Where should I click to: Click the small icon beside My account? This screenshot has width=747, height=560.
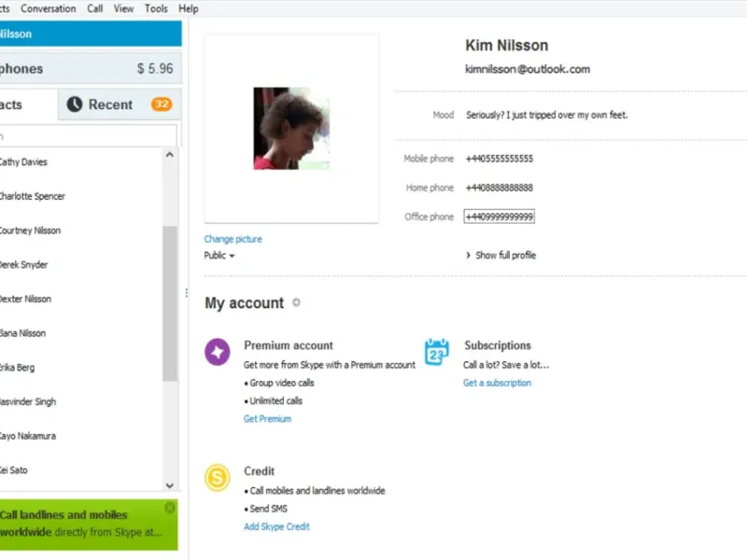coord(296,302)
